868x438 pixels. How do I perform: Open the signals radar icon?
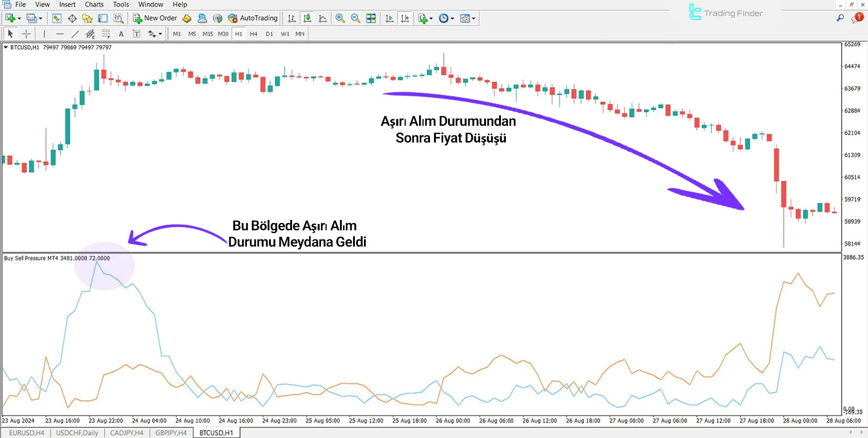pyautogui.click(x=217, y=18)
